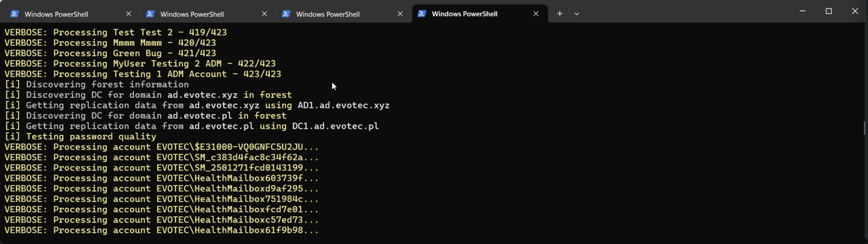Switch to the second Windows PowerShell tab
Image resolution: width=868 pixels, height=244 pixels.
point(192,14)
